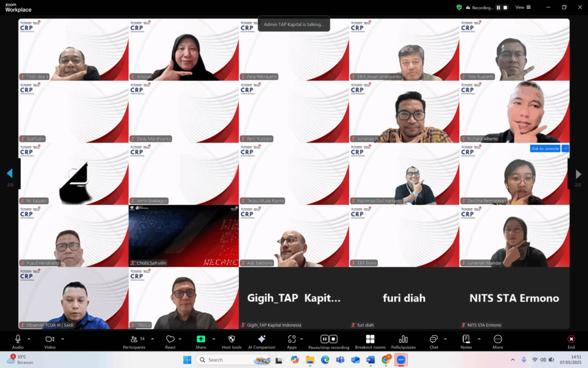Viewport: 588px width, 368px height.
Task: Click the Windows taskbar Search box
Action: [x=234, y=360]
